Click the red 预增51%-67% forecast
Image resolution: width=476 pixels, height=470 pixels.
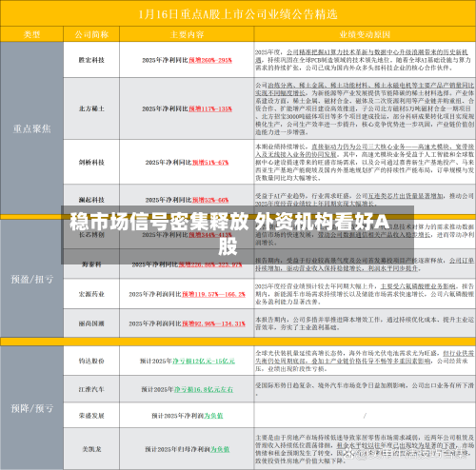coord(210,163)
